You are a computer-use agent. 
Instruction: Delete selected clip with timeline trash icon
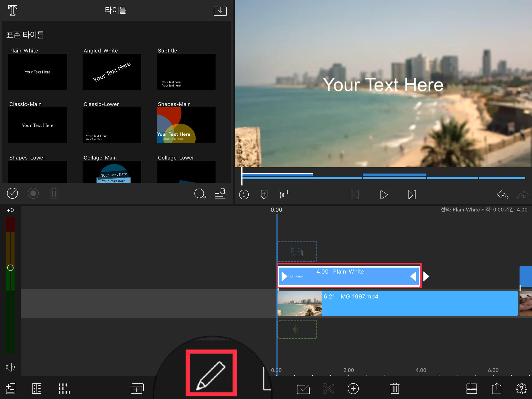pos(394,389)
